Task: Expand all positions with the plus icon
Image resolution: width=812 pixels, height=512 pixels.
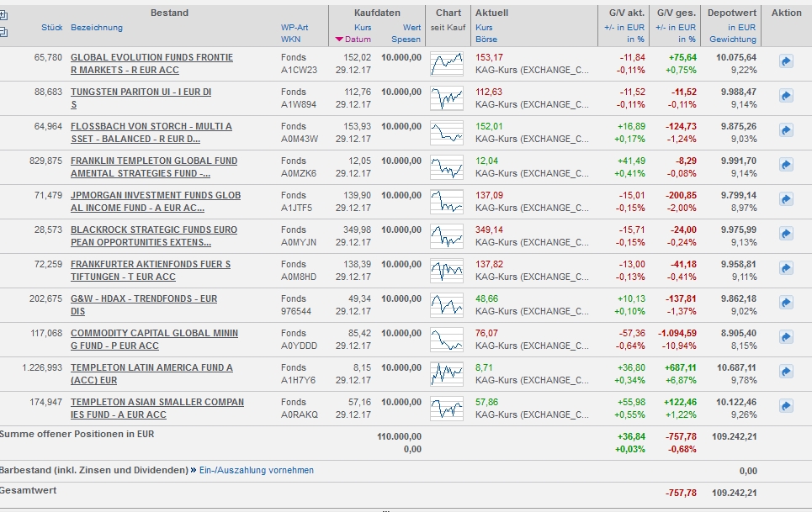Action: [x=4, y=15]
